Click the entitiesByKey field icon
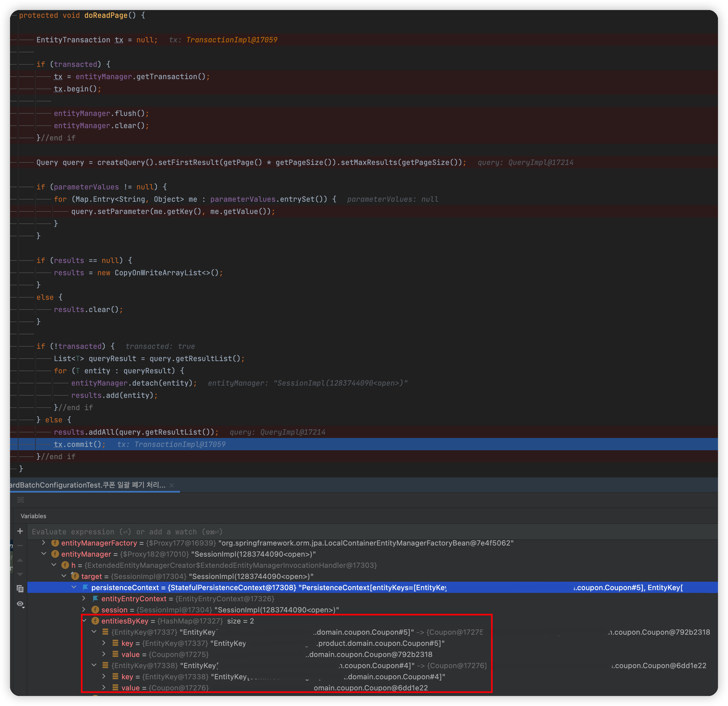The height and width of the screenshot is (706, 728). pos(95,621)
